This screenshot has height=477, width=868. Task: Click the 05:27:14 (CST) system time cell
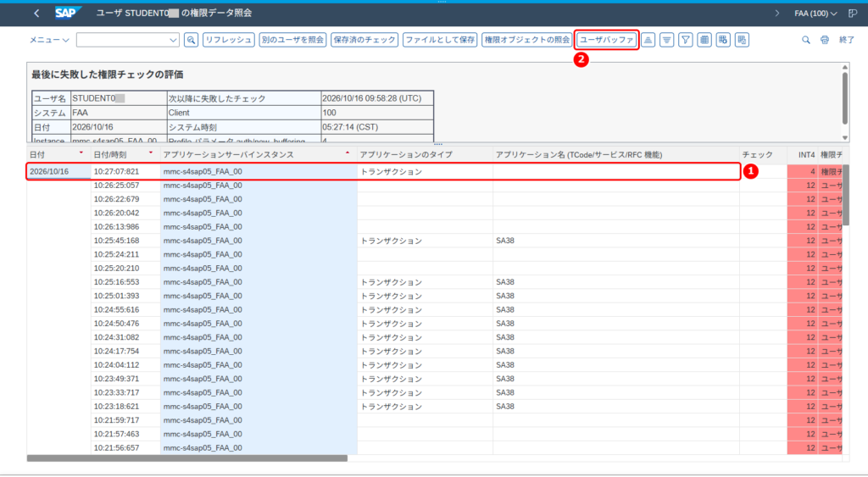pos(377,127)
